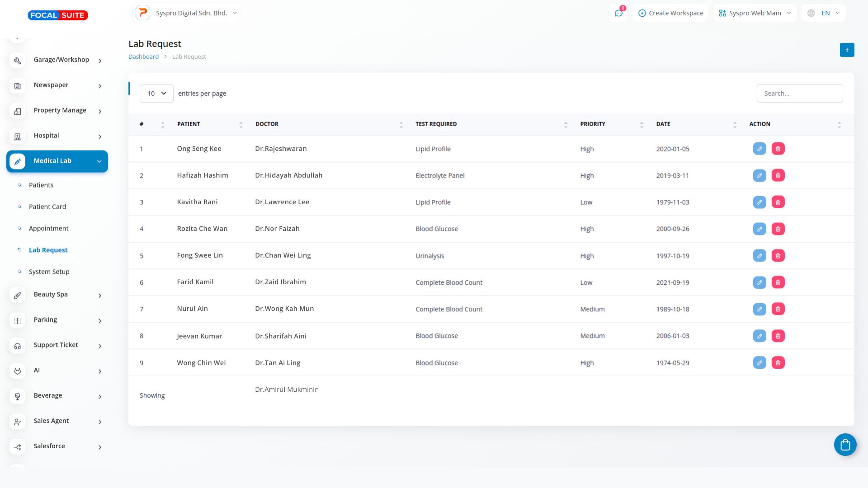Click edit pencil for Wong Chin Wei

pyautogui.click(x=759, y=362)
